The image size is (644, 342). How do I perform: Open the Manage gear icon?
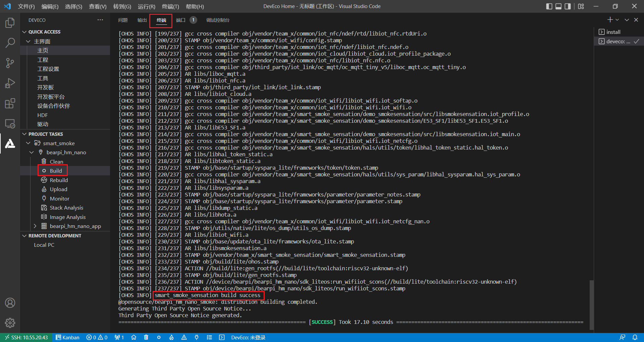click(x=10, y=323)
